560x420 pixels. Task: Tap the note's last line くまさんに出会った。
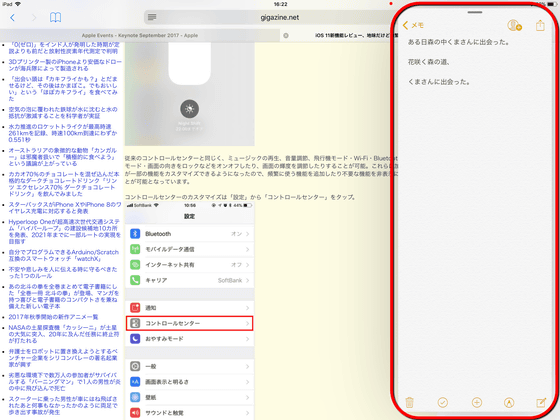[439, 82]
